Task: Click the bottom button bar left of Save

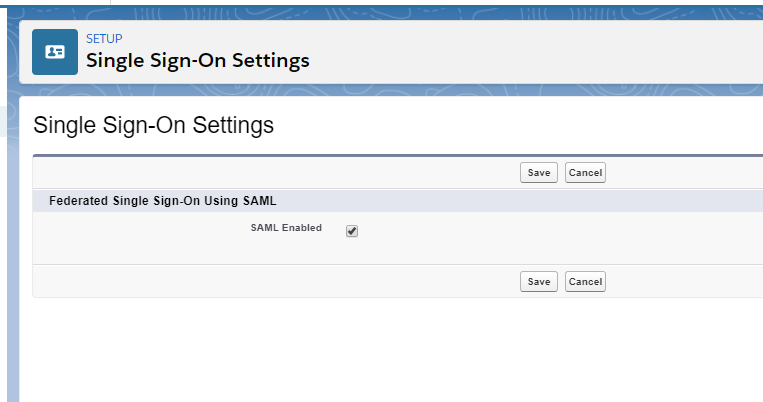Action: [x=270, y=282]
